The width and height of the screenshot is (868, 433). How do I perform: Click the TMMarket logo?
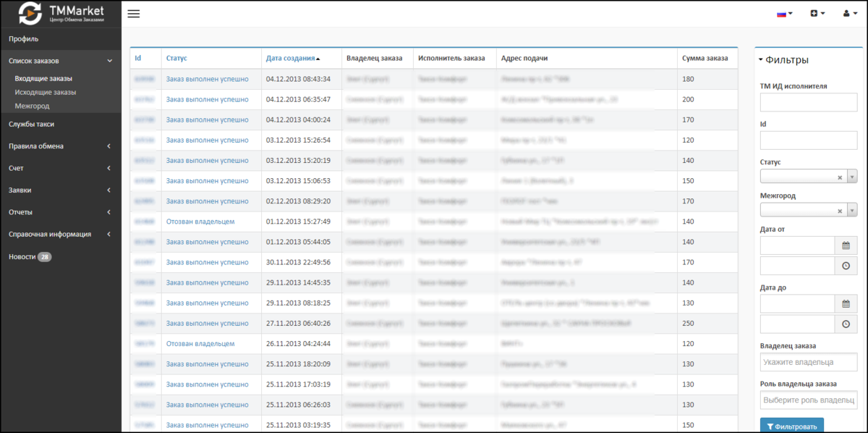[x=61, y=13]
